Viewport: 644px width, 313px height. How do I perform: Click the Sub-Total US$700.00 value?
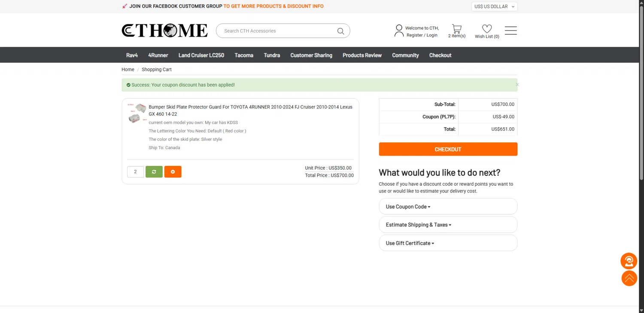[x=503, y=104]
